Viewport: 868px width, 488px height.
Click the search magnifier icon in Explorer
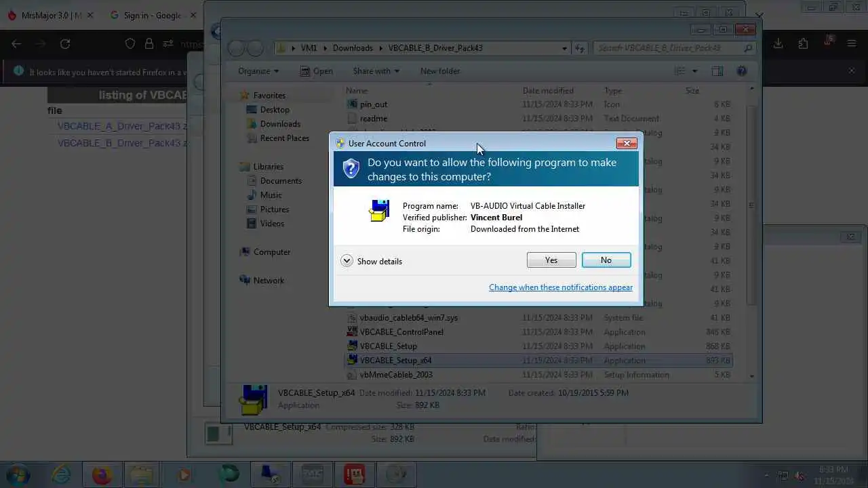pyautogui.click(x=748, y=48)
